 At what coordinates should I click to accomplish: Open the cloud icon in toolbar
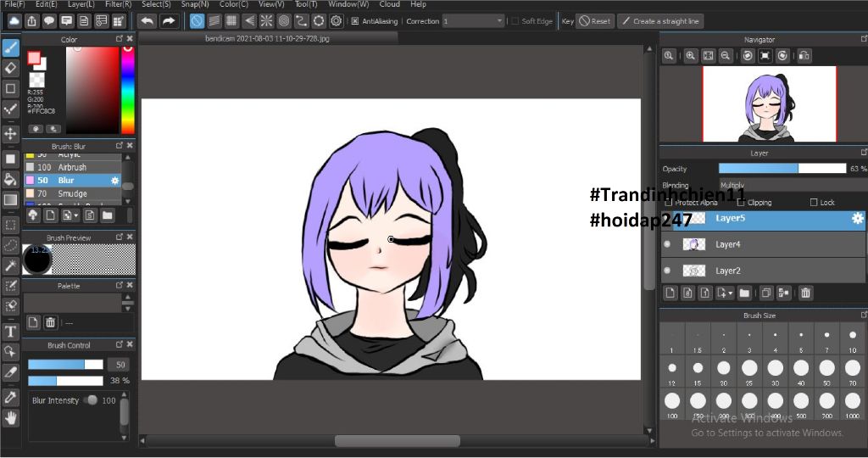14,21
